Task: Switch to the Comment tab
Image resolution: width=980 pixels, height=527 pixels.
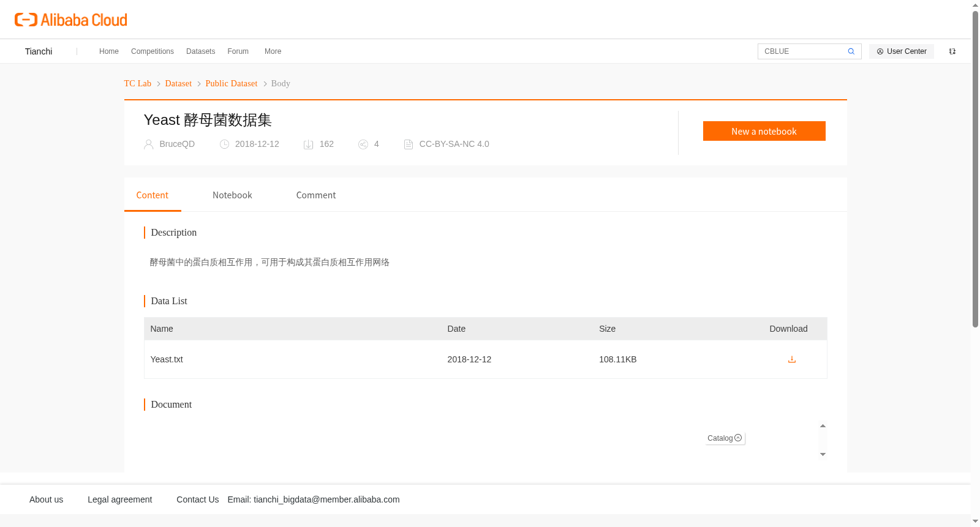Action: [316, 195]
